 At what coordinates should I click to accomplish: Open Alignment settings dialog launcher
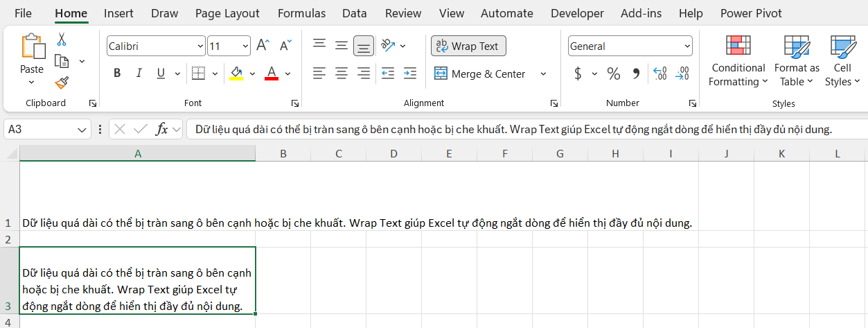(553, 103)
